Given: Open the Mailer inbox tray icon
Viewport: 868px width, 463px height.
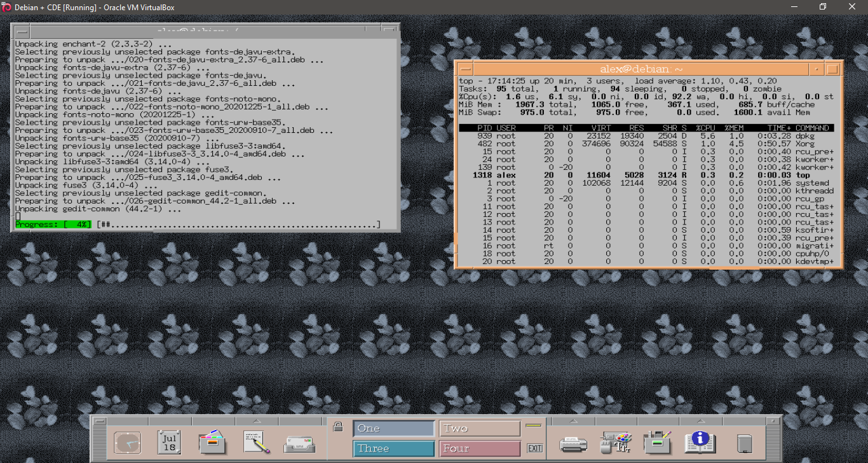Looking at the screenshot, I should point(299,443).
